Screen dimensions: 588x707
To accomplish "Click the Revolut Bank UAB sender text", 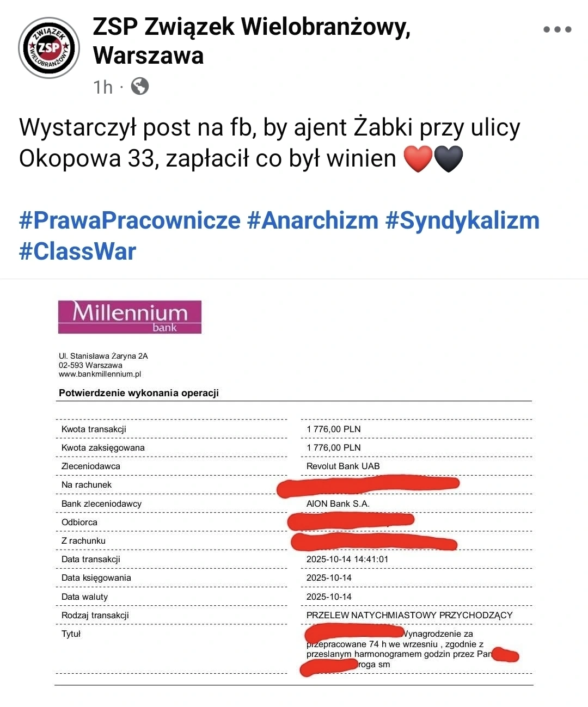I will pos(343,466).
